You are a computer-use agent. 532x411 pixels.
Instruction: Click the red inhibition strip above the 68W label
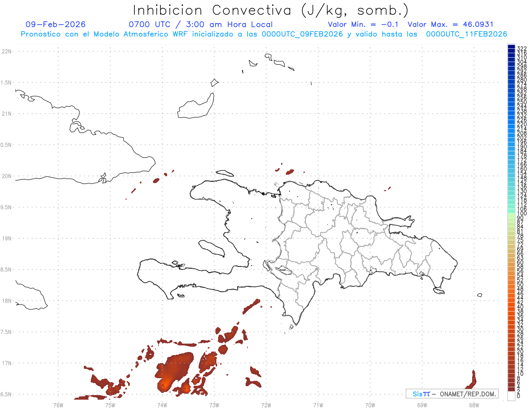point(471,380)
